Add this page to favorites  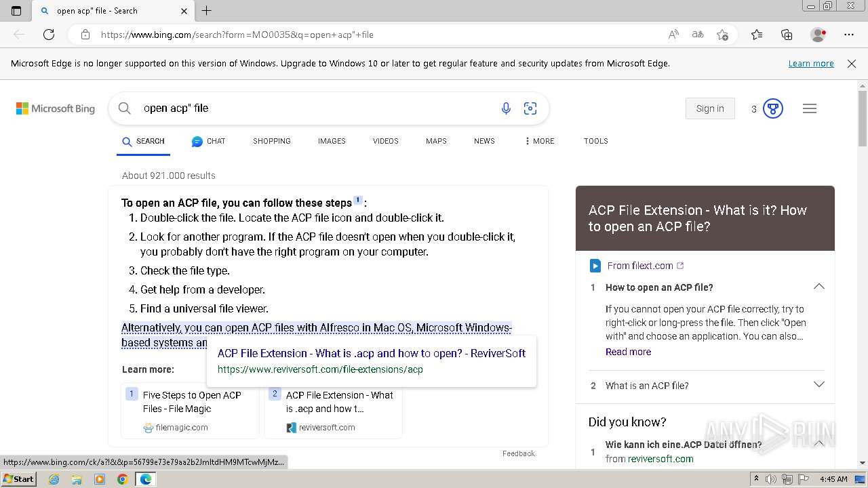point(722,35)
